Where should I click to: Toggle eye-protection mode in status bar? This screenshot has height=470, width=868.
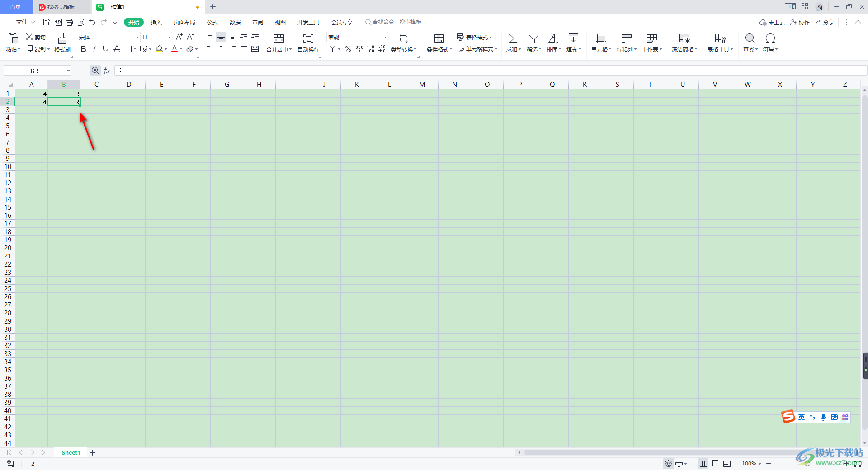tap(668, 464)
